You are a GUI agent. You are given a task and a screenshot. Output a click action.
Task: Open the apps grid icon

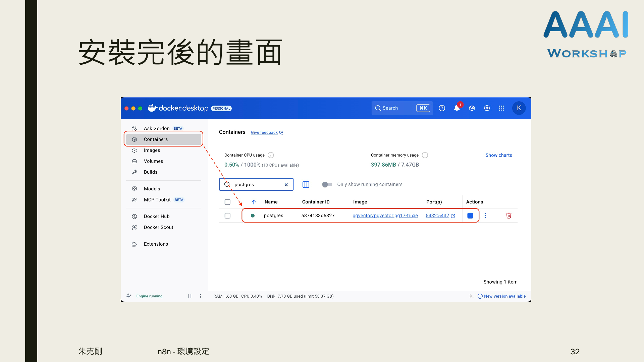point(501,108)
